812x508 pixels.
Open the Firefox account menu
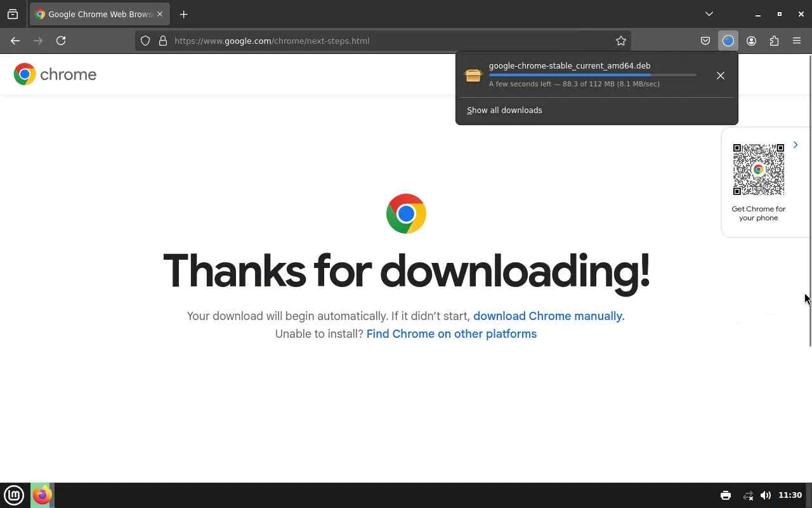pyautogui.click(x=751, y=41)
